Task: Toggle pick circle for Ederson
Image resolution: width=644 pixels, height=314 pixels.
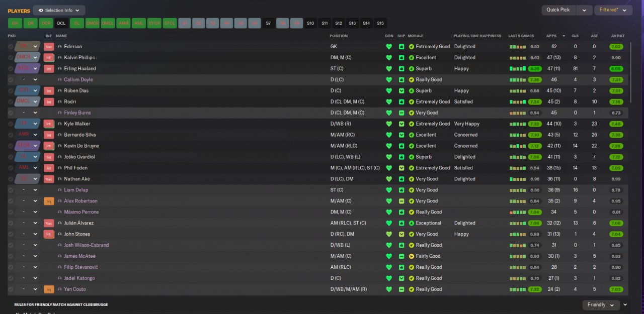Action: [x=11, y=47]
